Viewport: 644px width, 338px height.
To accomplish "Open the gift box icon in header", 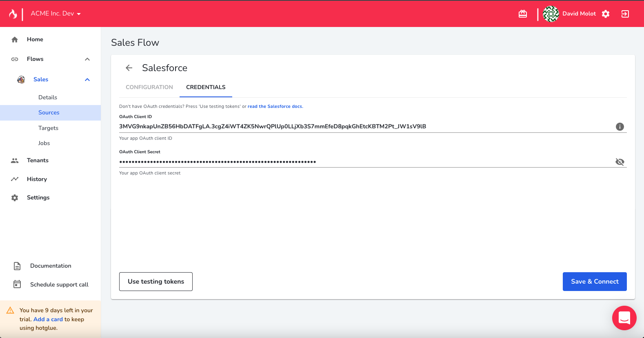I will 523,14.
